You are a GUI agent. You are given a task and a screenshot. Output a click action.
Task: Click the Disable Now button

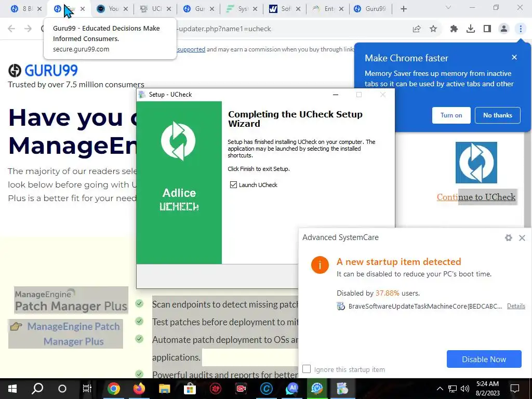pos(484,359)
